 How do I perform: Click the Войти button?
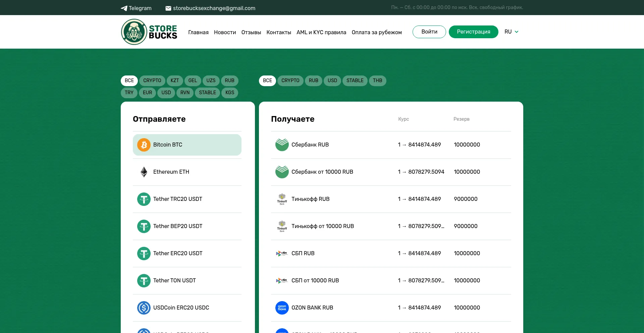[429, 32]
